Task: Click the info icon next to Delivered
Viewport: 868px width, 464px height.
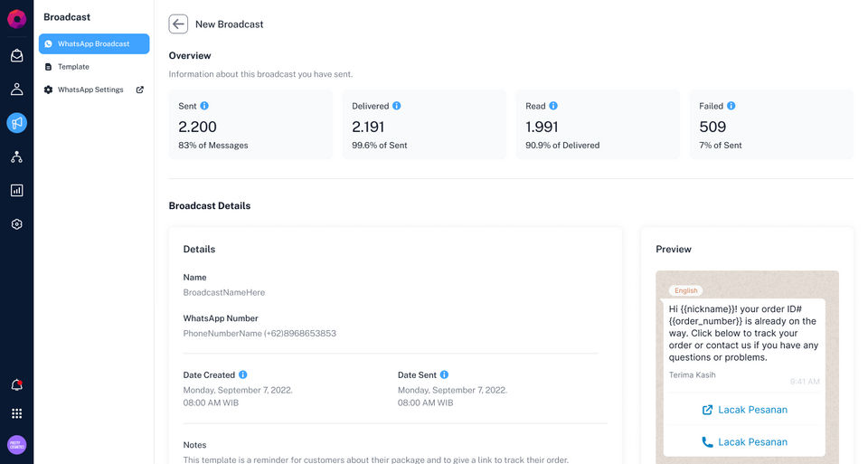Action: click(x=396, y=106)
